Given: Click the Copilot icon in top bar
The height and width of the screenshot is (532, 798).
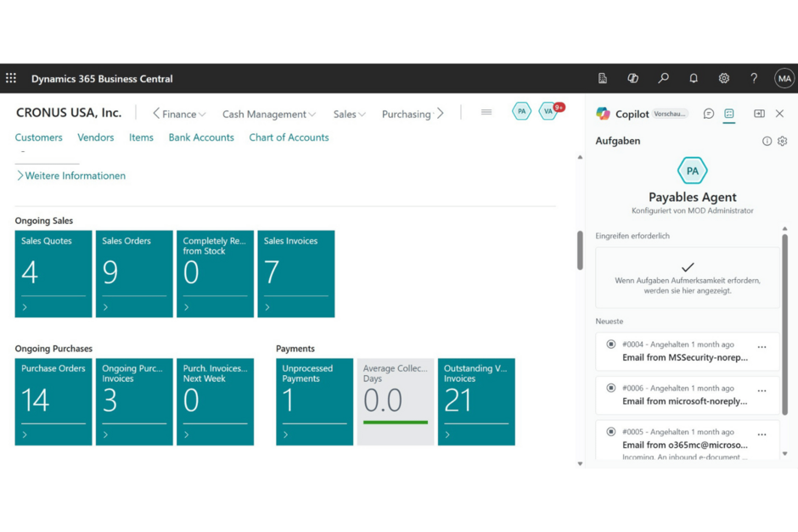Looking at the screenshot, I should click(632, 78).
